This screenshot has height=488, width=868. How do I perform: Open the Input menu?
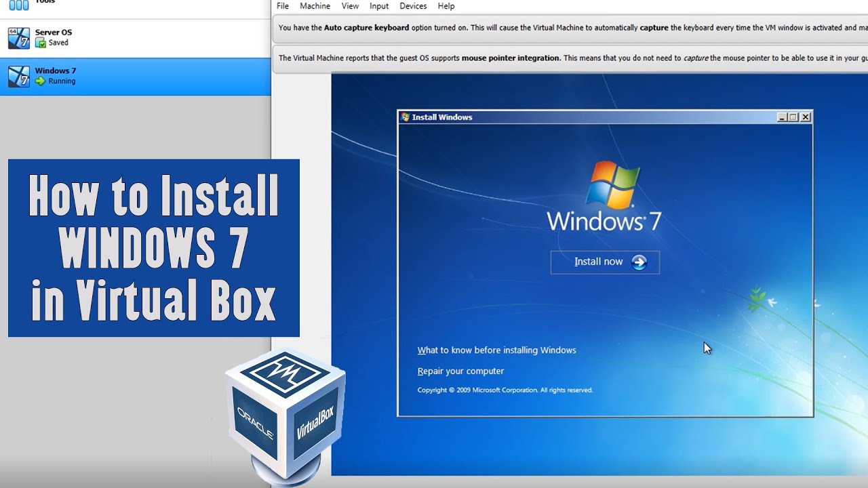point(379,6)
